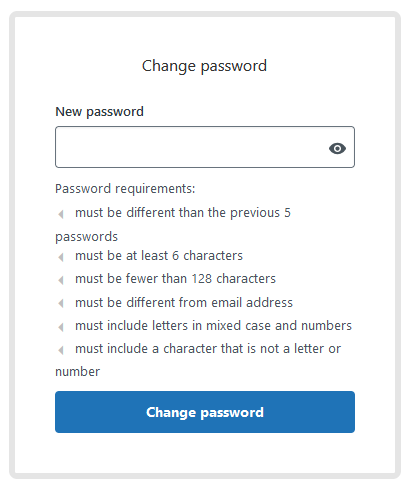
Task: Click the 'Password requirements:' text
Action: (x=125, y=189)
